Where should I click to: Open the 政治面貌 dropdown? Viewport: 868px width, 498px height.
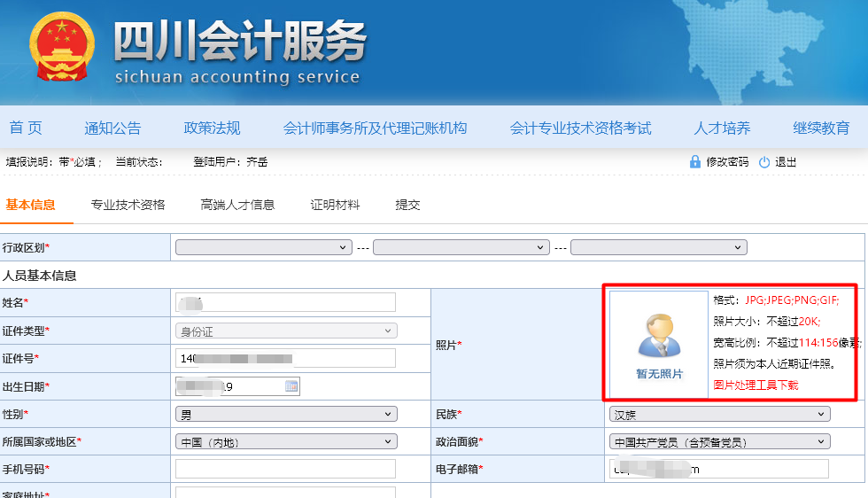click(719, 441)
